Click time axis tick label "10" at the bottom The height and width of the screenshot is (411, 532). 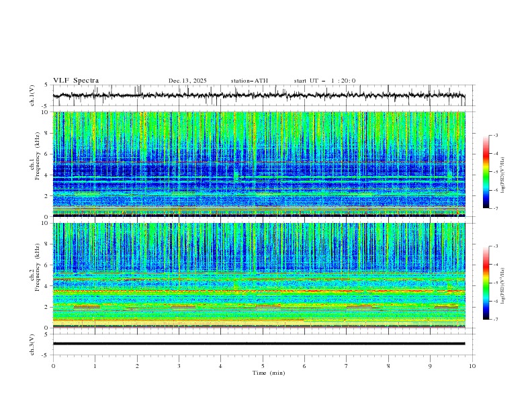tap(472, 366)
